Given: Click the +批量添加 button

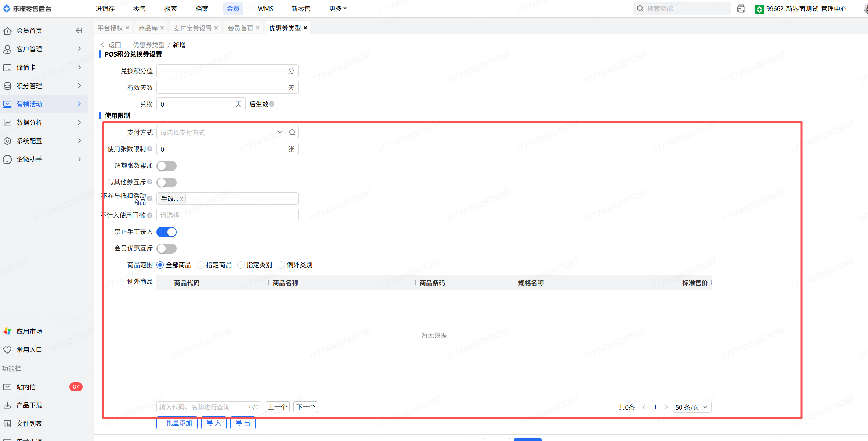Looking at the screenshot, I should tap(177, 423).
